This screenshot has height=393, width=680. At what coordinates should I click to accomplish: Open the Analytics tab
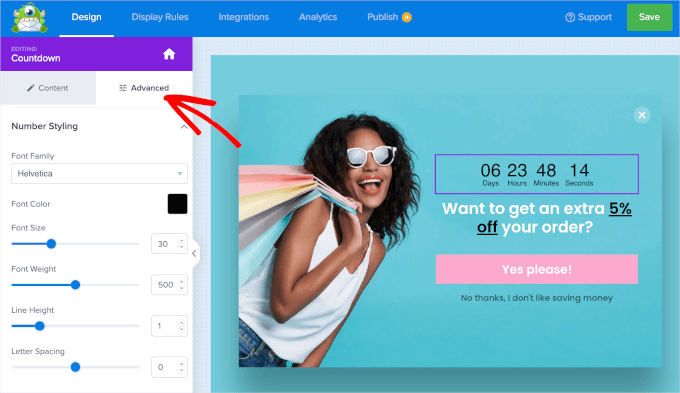point(318,17)
